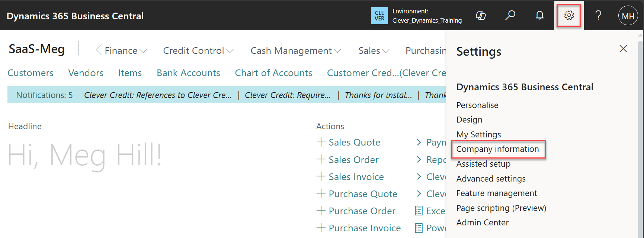Open the Purchasing menu
The image size is (644, 238).
click(426, 50)
